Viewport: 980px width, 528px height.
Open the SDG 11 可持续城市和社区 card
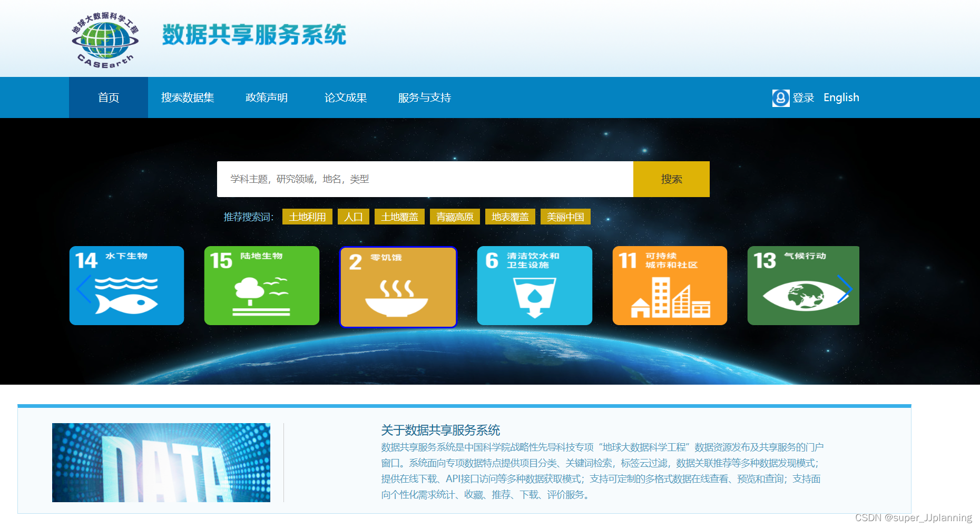(x=670, y=286)
